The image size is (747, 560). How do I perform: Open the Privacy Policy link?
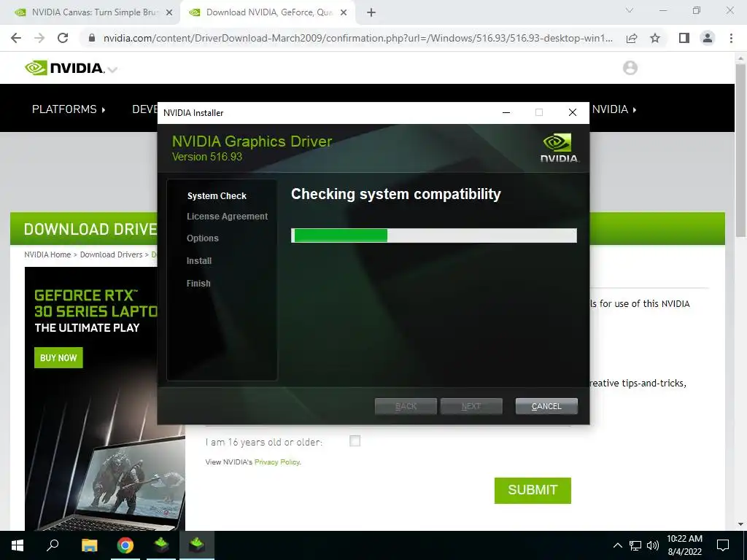(276, 462)
